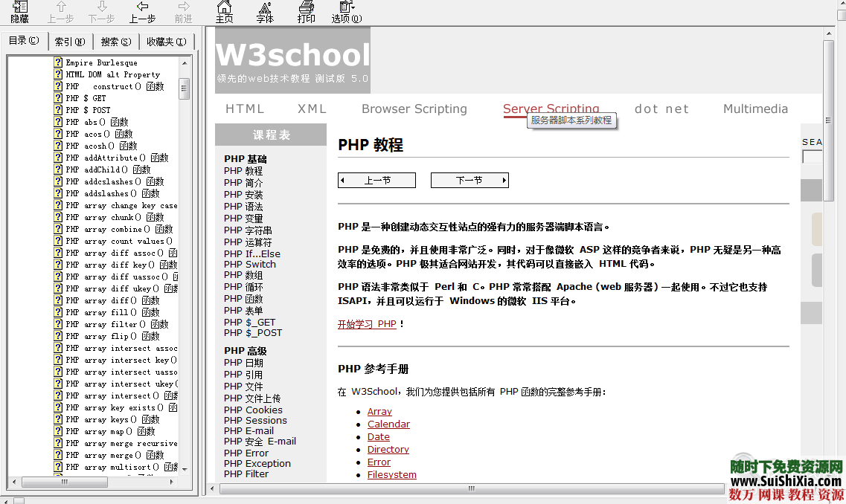Open PHP Switch in the course list
This screenshot has height=504, width=846.
(x=250, y=264)
